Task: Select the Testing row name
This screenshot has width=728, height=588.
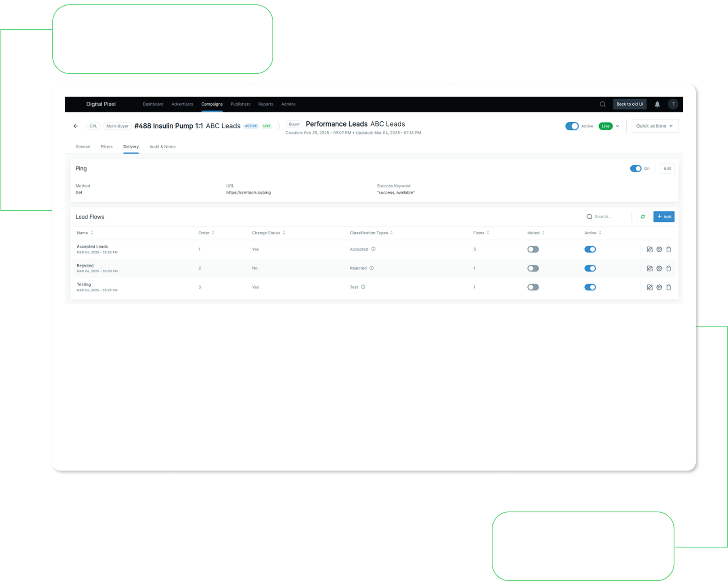Action: (x=84, y=284)
